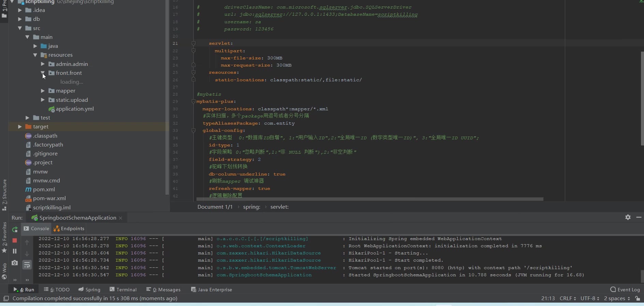Open the UTF-8 encoding dropdown

click(590, 298)
